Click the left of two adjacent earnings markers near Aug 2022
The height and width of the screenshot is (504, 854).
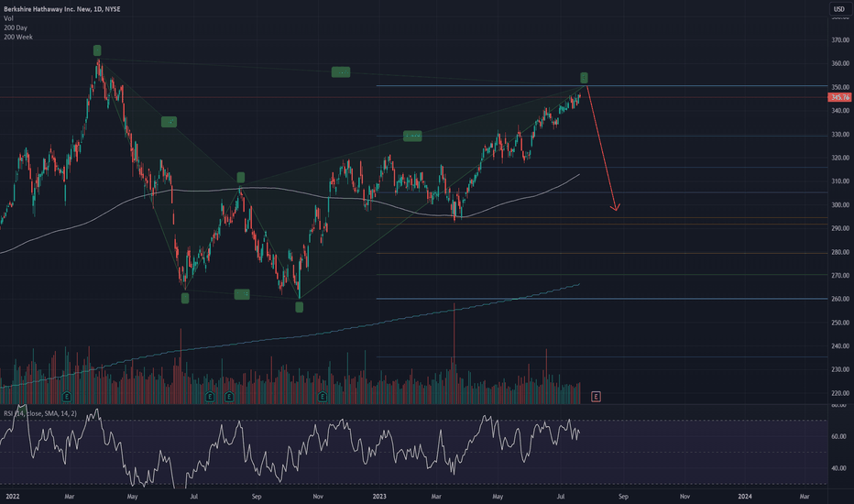pyautogui.click(x=210, y=397)
